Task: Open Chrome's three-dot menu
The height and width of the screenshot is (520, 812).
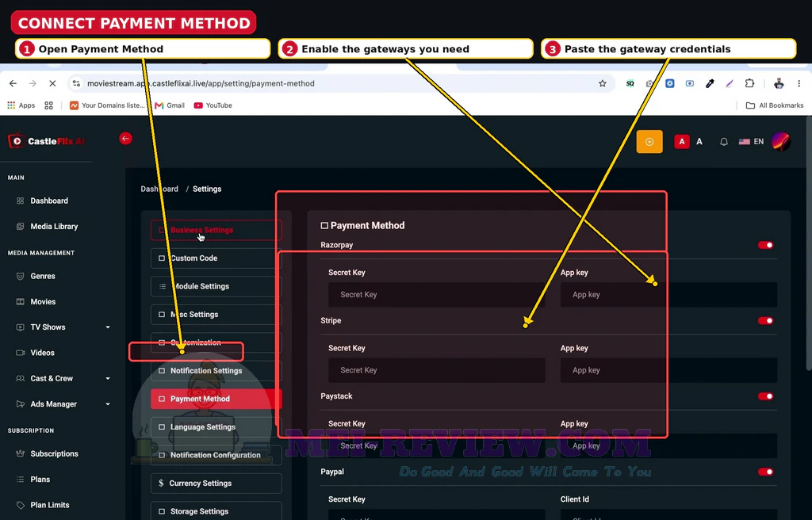Action: (x=799, y=83)
